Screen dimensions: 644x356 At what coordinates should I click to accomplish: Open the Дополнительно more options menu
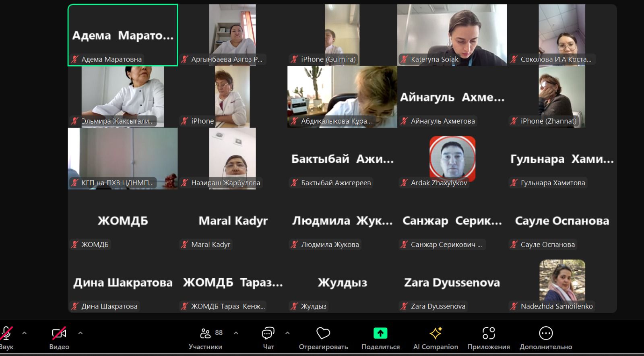click(x=545, y=333)
